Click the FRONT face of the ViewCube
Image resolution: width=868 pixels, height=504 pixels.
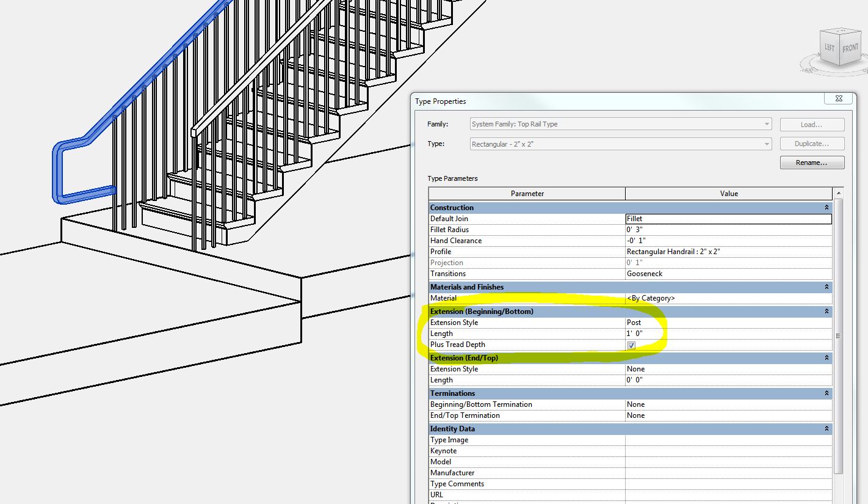click(850, 46)
